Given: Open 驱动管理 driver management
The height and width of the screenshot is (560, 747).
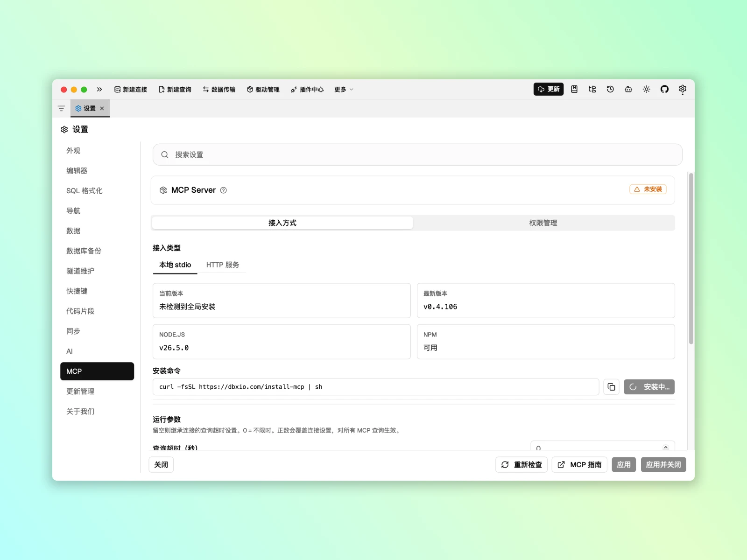Looking at the screenshot, I should click(x=263, y=89).
